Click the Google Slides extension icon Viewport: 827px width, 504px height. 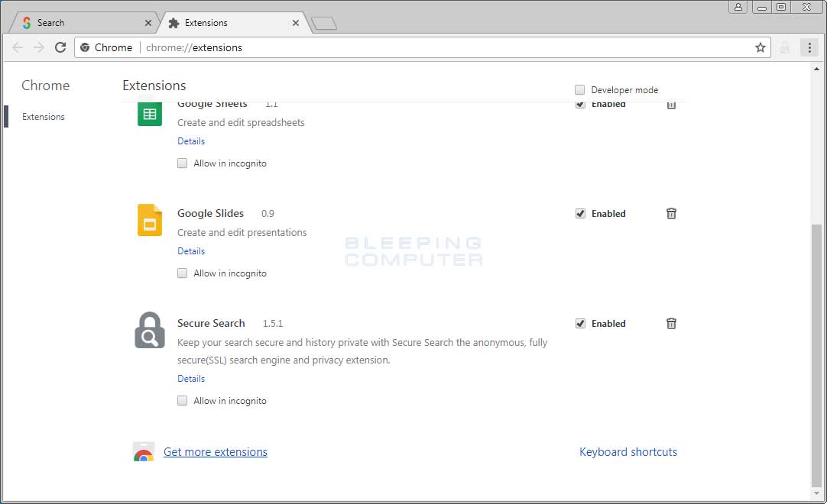point(150,220)
